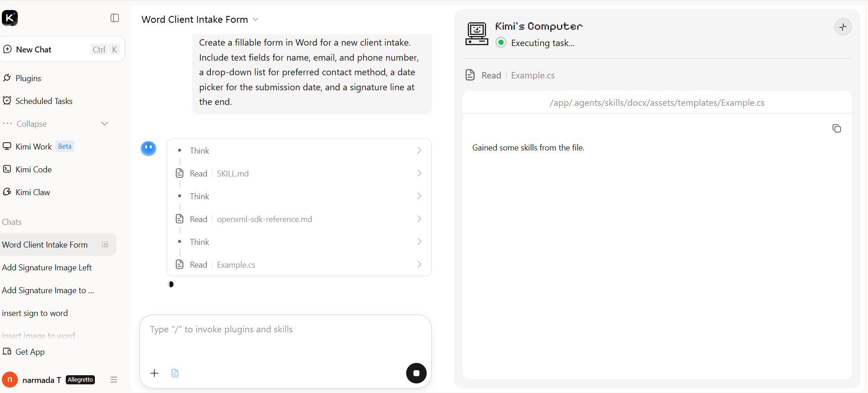Image resolution: width=868 pixels, height=393 pixels.
Task: Click "Gained some skills from the file." text
Action: pos(528,148)
